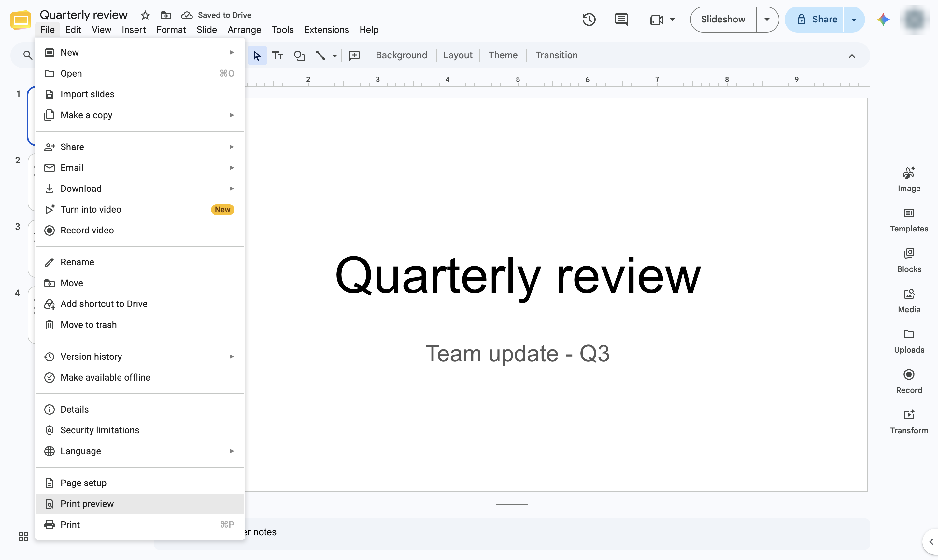Click the Background toolbar button
The width and height of the screenshot is (938, 560).
coord(401,55)
